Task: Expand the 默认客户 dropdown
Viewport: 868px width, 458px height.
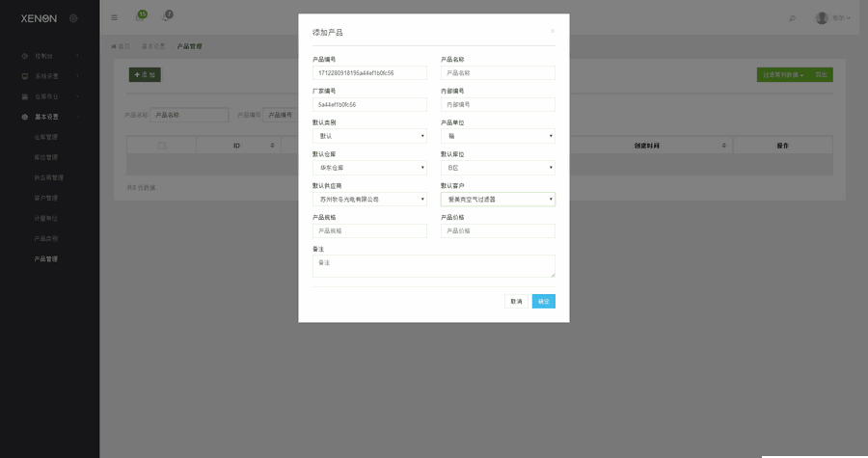Action: pos(498,200)
